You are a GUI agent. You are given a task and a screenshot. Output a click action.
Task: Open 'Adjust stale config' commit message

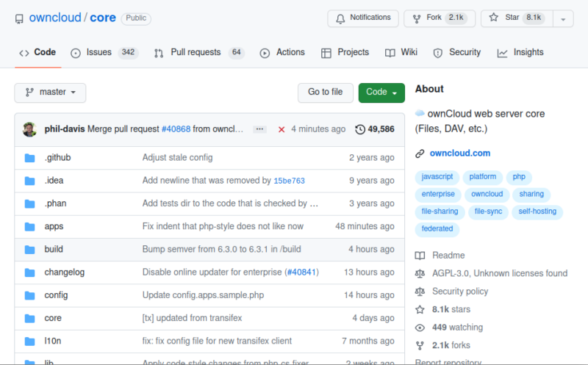point(177,158)
